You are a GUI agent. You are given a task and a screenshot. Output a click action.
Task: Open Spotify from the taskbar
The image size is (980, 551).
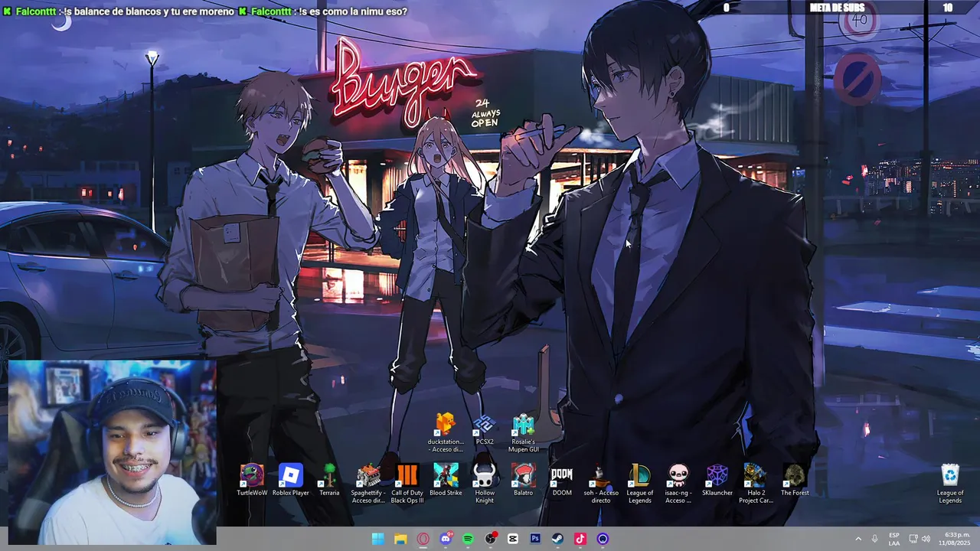click(x=468, y=539)
